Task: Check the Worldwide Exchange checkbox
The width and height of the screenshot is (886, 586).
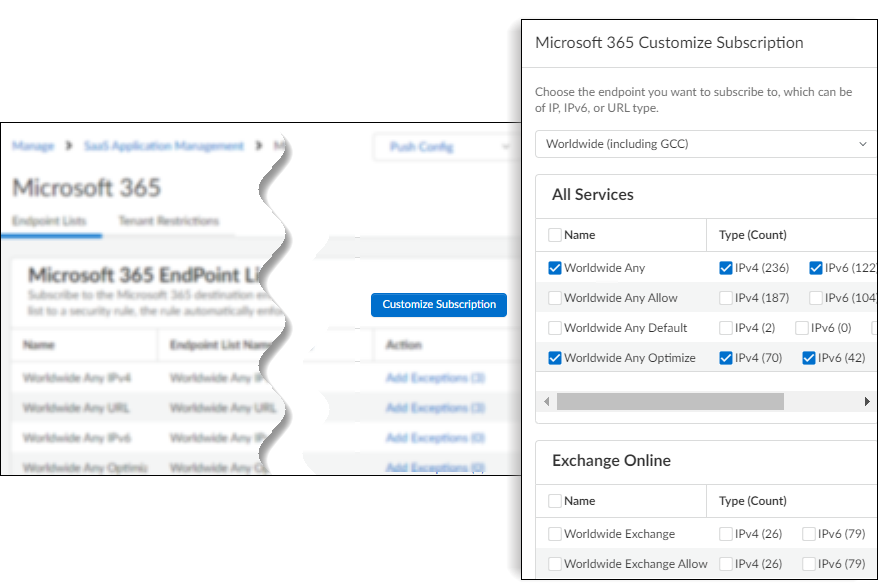Action: click(x=555, y=534)
